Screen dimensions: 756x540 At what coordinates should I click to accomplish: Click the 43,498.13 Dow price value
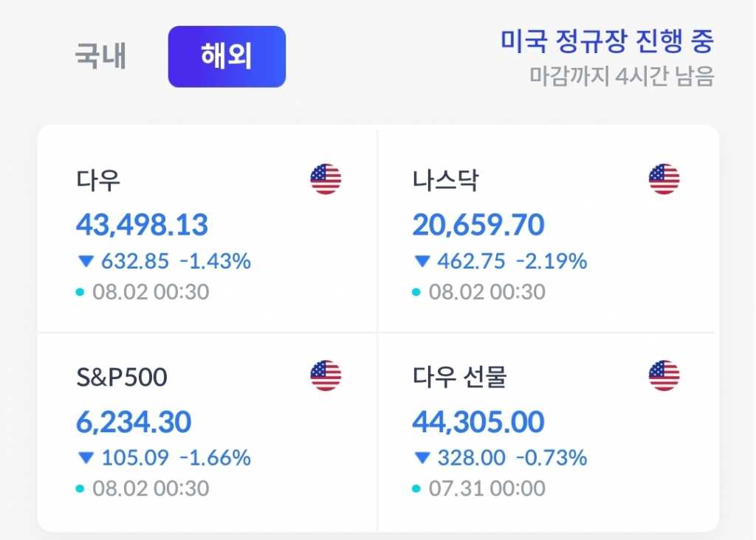142,225
